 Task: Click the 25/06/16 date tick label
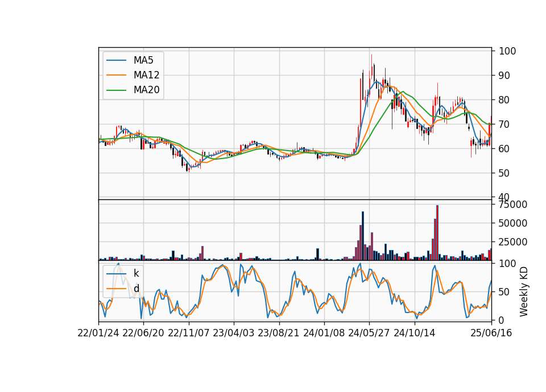point(491,333)
